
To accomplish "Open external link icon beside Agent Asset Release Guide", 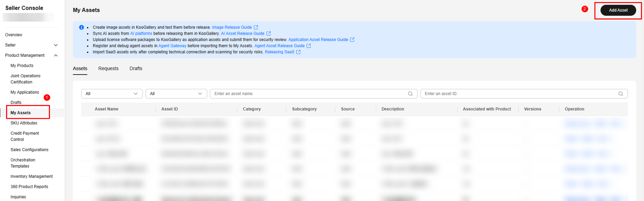I will tap(309, 46).
